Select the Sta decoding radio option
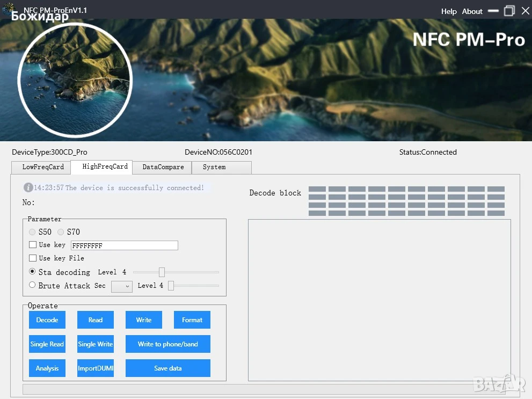 32,271
